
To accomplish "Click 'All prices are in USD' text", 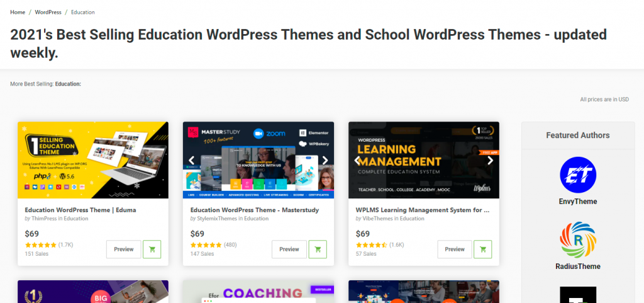I will [x=604, y=100].
